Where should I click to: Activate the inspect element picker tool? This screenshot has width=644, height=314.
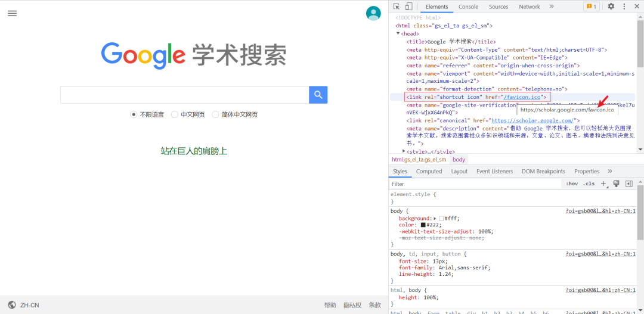click(397, 7)
